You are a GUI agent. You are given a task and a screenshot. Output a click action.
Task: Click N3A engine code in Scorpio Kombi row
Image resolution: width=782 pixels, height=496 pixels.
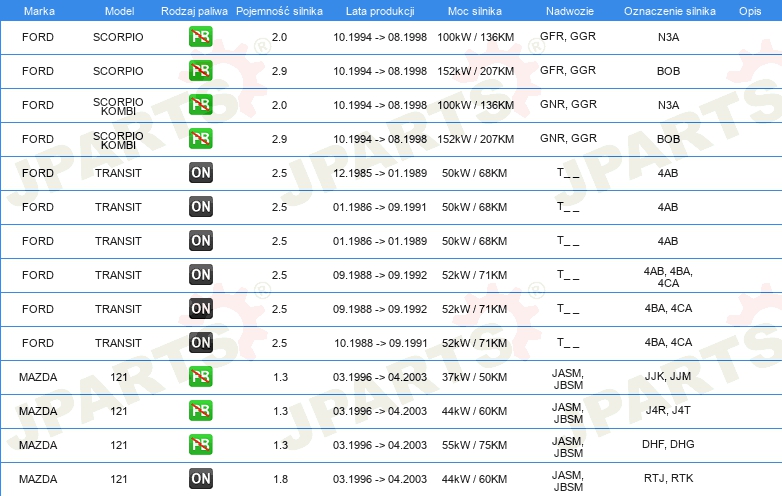click(x=668, y=105)
